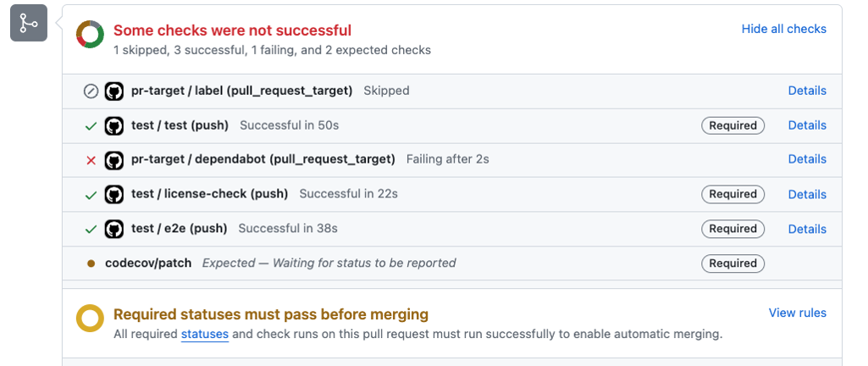Select the codecov/patch check name
Screen dimensions: 868x366
(148, 263)
